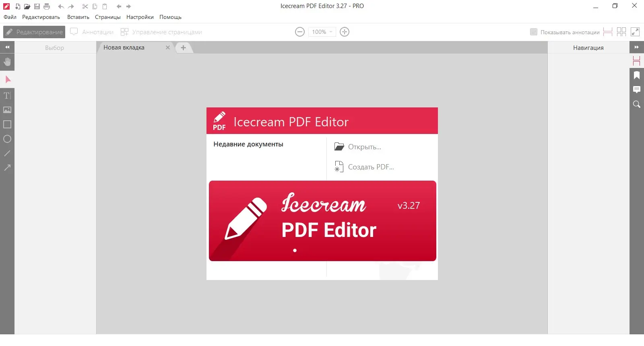
Task: Open the page thumbnails navigation icon
Action: tap(637, 61)
